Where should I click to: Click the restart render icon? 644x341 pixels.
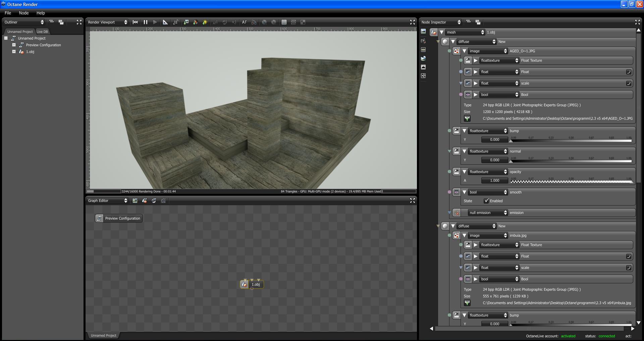pos(135,22)
